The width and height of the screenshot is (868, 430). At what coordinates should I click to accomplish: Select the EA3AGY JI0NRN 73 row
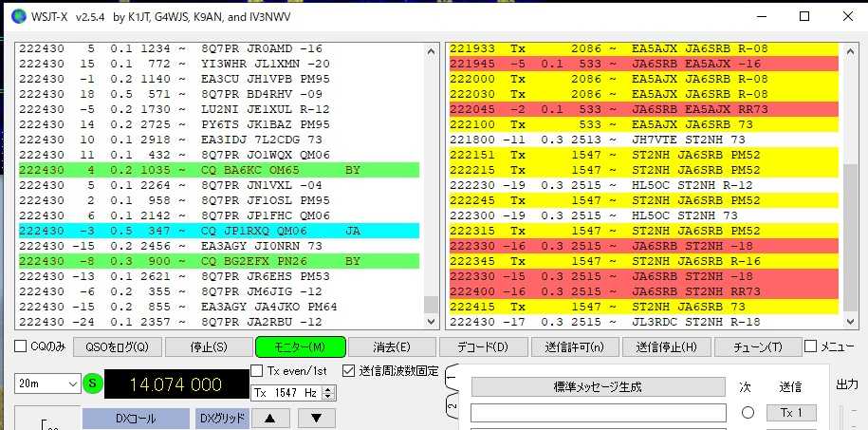click(219, 246)
